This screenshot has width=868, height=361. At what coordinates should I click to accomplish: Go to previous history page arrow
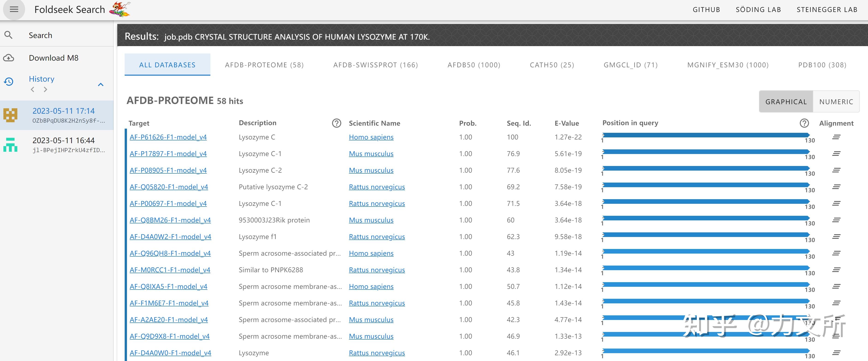[x=32, y=90]
